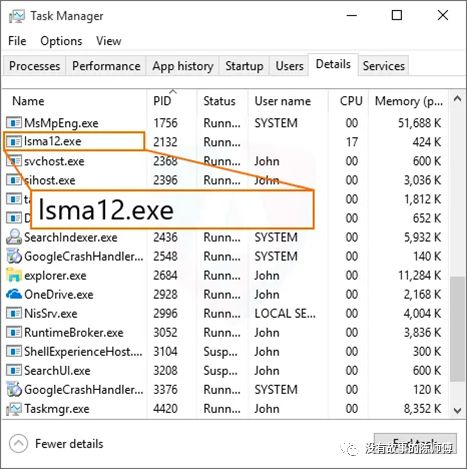Select the explorer.exe process name
Viewport: 467px width, 469px height.
[x=55, y=276]
